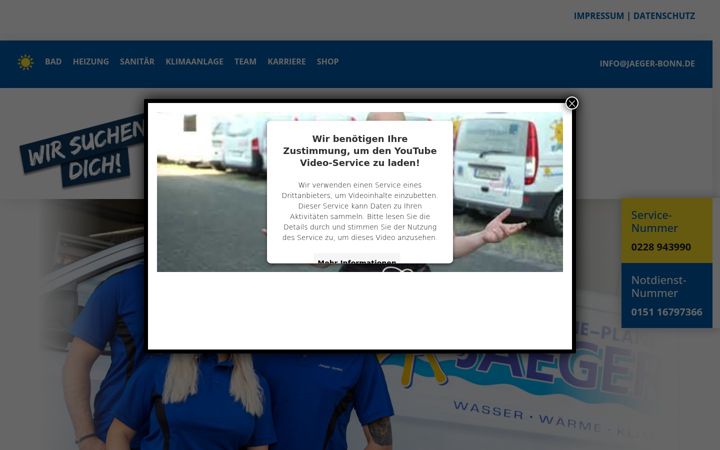Open the SANITÄR menu item
The height and width of the screenshot is (450, 720).
click(x=137, y=62)
